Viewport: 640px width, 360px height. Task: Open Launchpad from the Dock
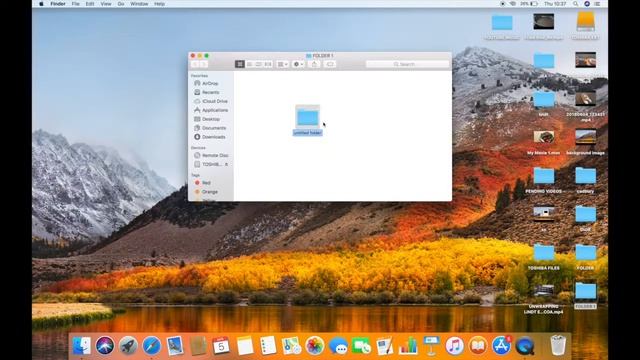tap(128, 346)
